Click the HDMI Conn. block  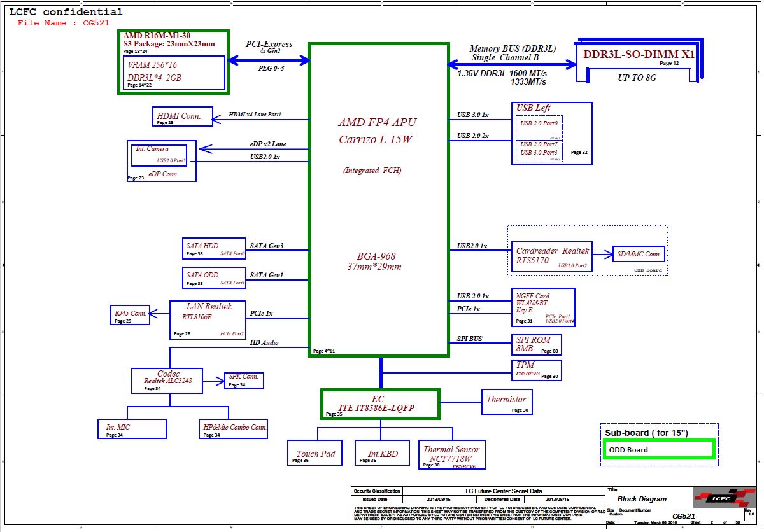180,116
